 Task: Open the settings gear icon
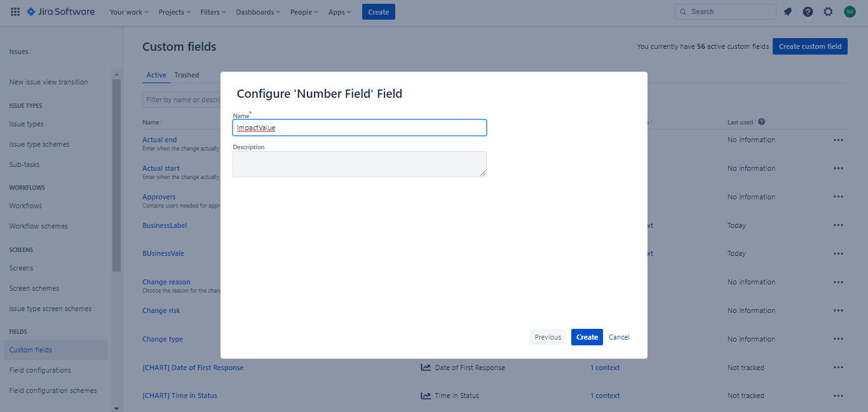(828, 11)
